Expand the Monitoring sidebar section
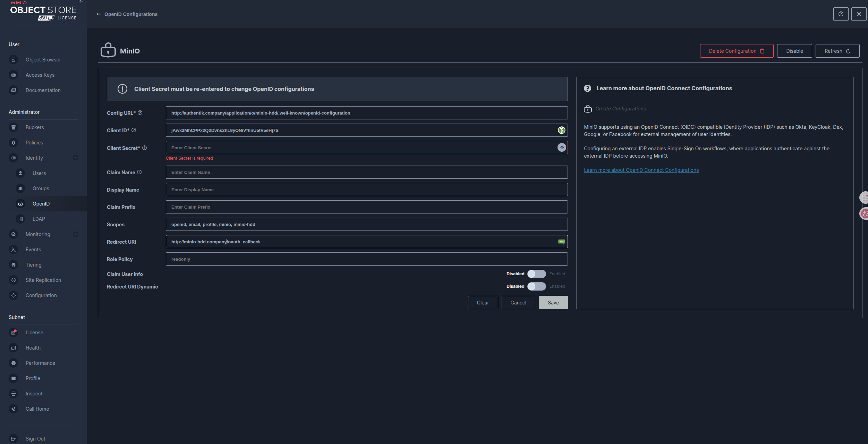The image size is (868, 444). pyautogui.click(x=75, y=234)
